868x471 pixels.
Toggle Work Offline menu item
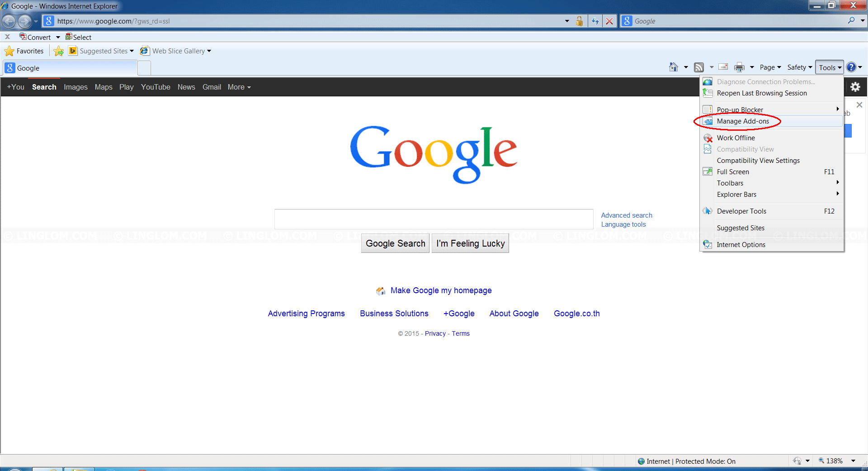772,138
